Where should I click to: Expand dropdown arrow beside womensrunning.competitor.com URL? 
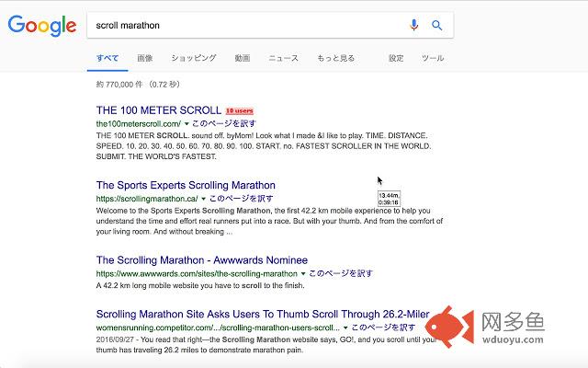point(345,328)
